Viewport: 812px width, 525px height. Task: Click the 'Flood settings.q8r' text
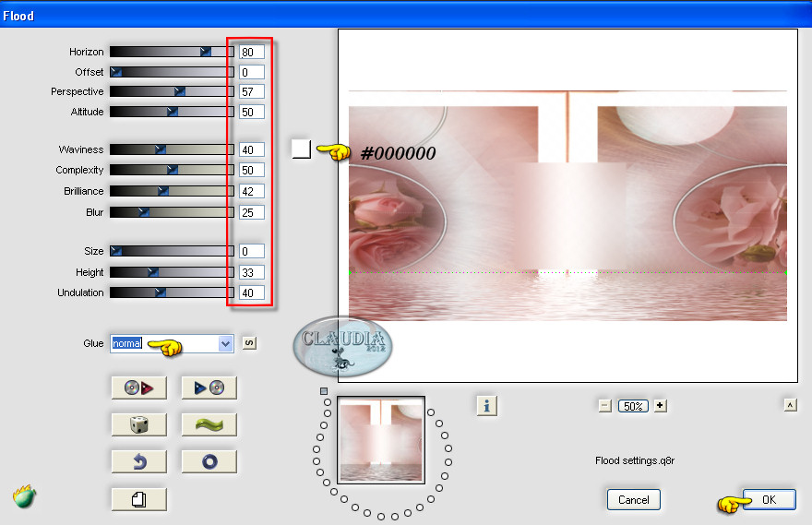(x=635, y=460)
